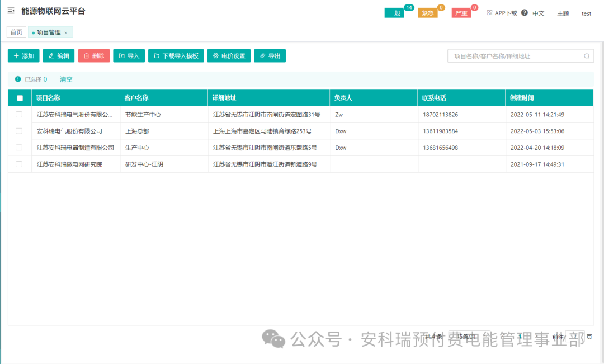The image size is (604, 364).
Task: Toggle the select-all header checkbox
Action: [20, 98]
